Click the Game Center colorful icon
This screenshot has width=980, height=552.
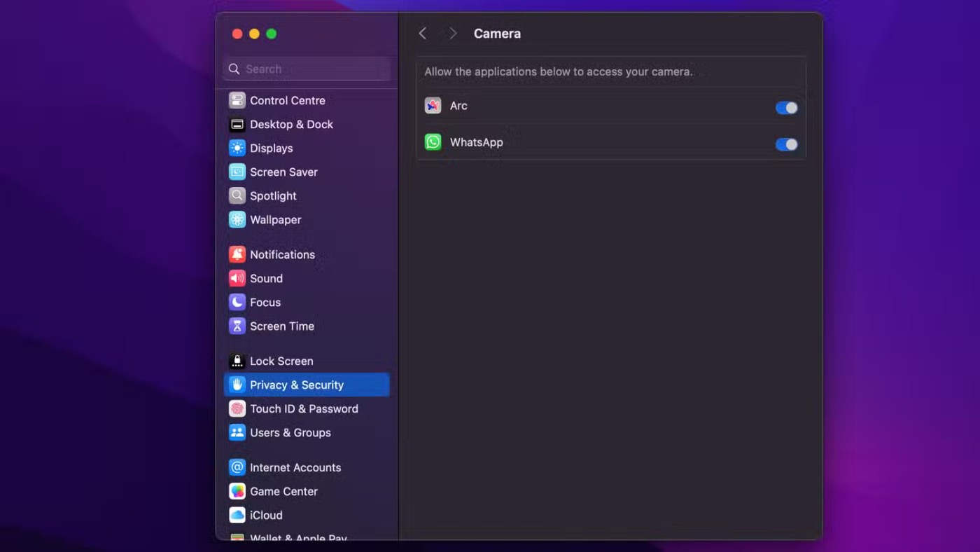pos(237,491)
